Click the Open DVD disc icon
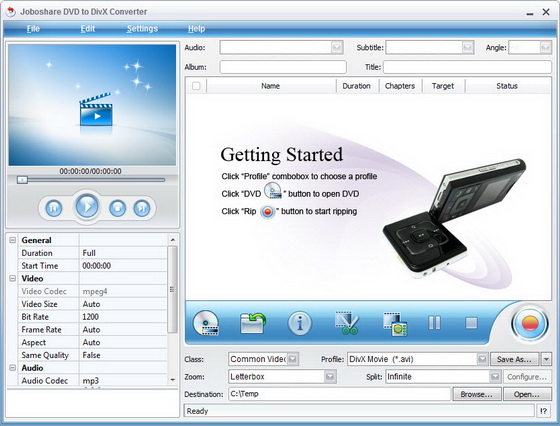The width and height of the screenshot is (560, 426). [206, 323]
